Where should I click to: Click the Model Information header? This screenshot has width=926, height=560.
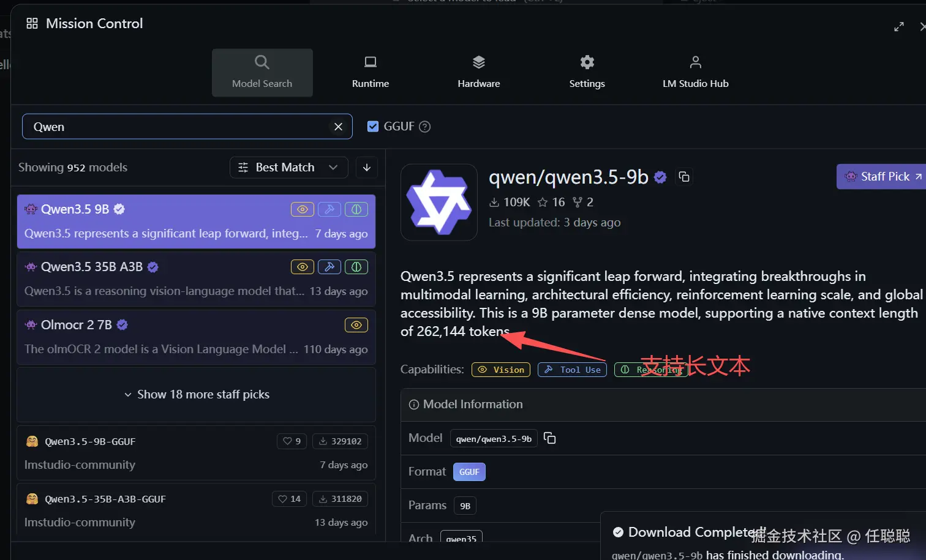(663, 405)
